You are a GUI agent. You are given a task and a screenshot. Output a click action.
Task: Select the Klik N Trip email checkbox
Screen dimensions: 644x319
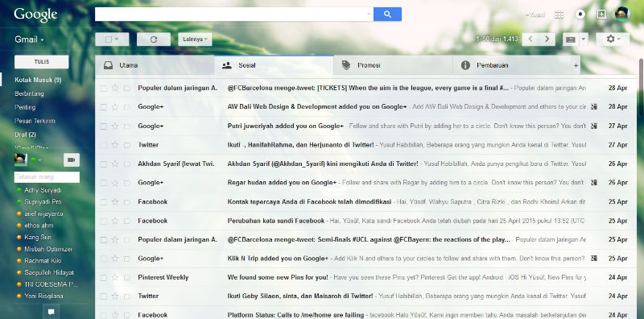coord(104,259)
